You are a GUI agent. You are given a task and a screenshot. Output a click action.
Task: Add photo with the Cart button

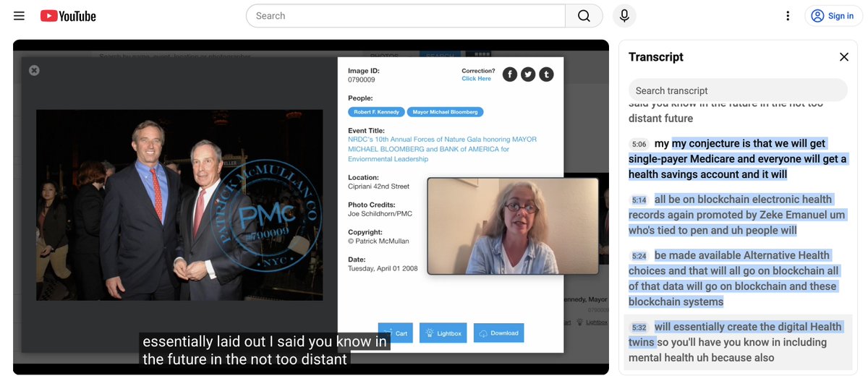pos(396,333)
